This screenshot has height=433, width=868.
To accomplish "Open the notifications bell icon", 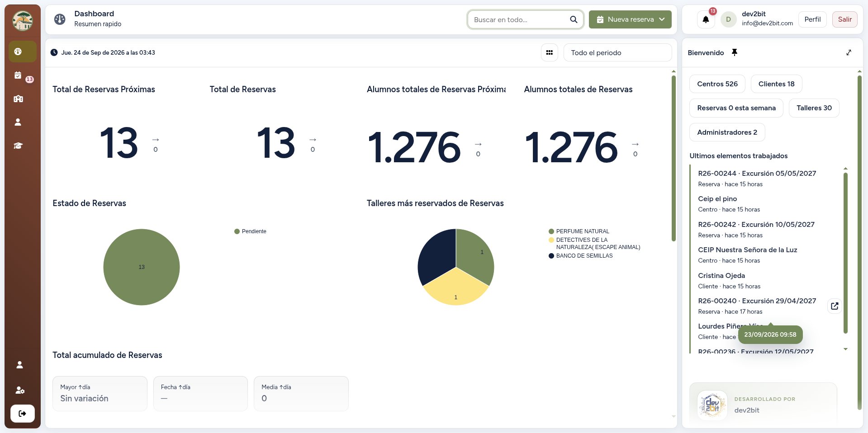I will coord(706,19).
